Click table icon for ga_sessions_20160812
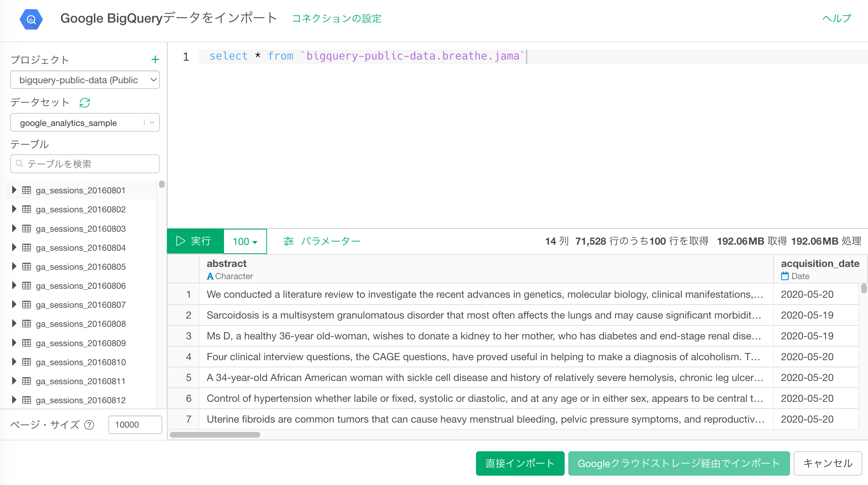 click(27, 400)
